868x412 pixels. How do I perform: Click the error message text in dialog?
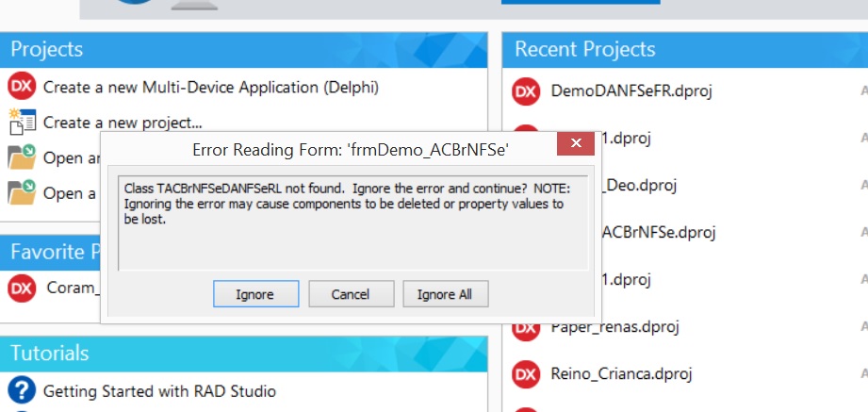tap(347, 204)
